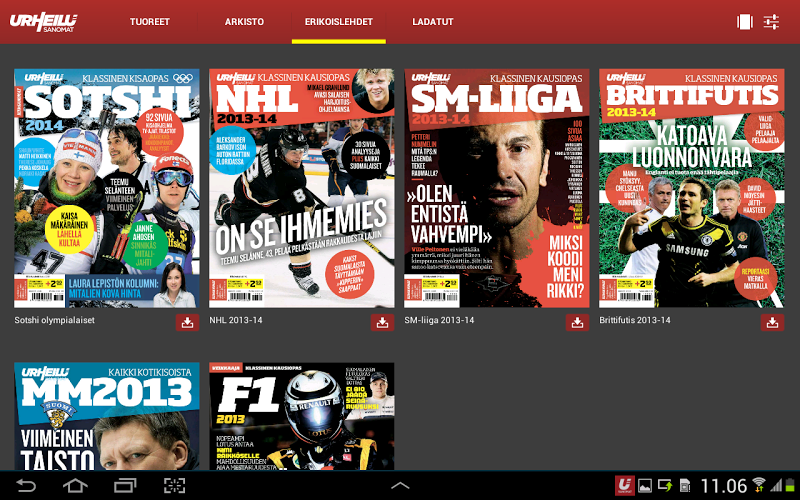Viewport: 800px width, 500px height.
Task: Tap the Wi-Fi status icon
Action: point(759,485)
